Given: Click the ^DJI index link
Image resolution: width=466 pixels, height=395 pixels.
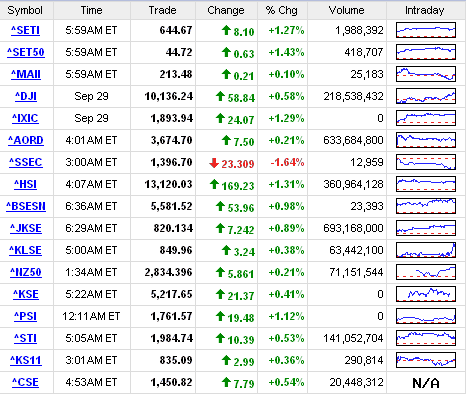Looking at the screenshot, I should pyautogui.click(x=26, y=96).
